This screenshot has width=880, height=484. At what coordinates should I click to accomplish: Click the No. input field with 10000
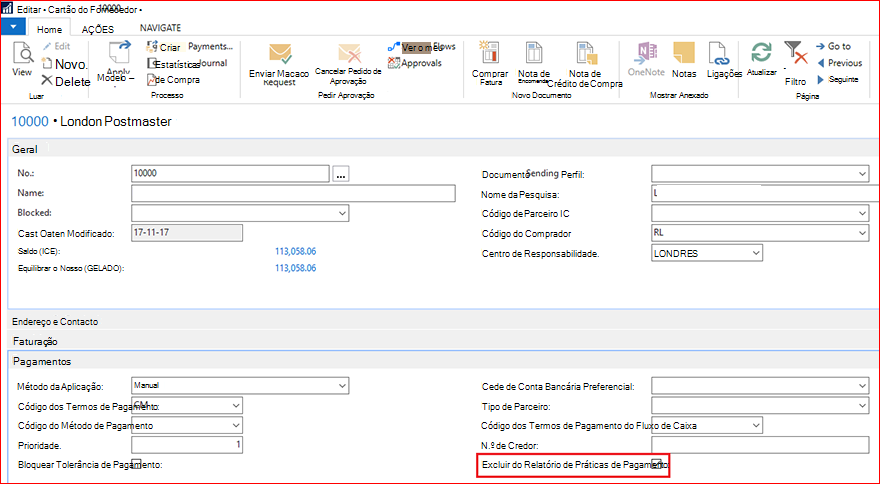(230, 173)
